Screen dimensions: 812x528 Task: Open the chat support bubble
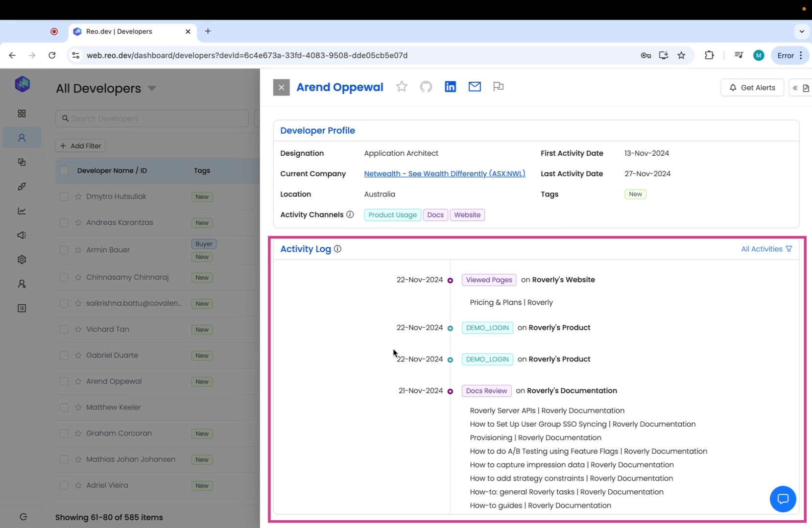click(x=782, y=499)
